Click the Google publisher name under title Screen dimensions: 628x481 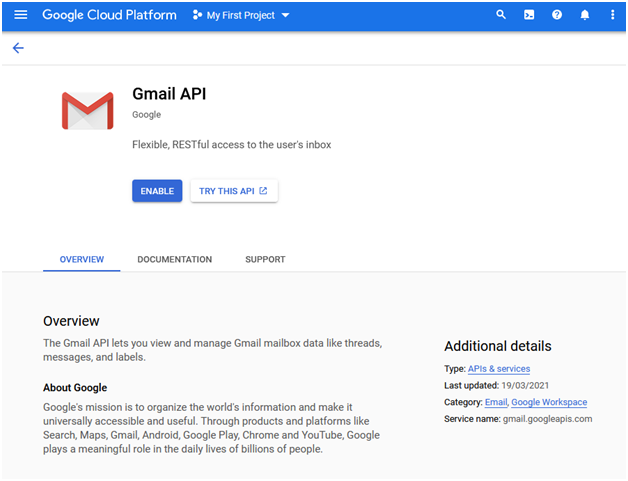click(147, 115)
